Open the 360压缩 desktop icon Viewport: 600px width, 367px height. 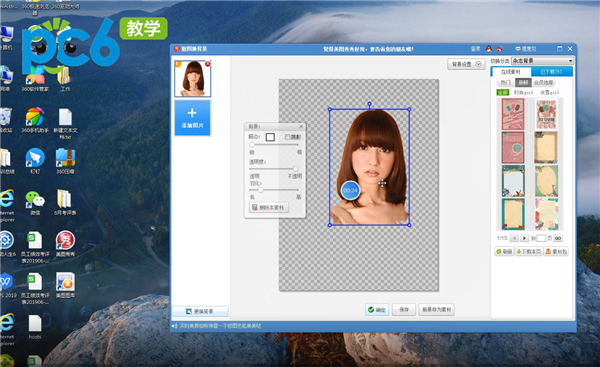(65, 161)
